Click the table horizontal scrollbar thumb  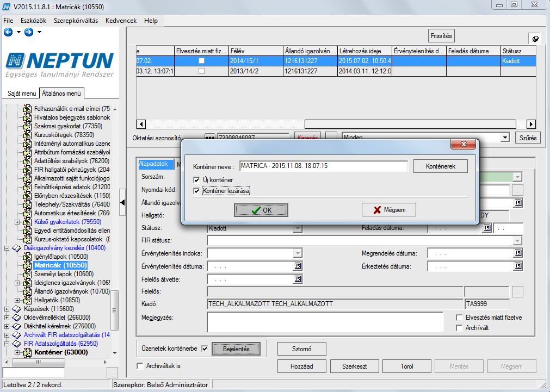[410, 124]
